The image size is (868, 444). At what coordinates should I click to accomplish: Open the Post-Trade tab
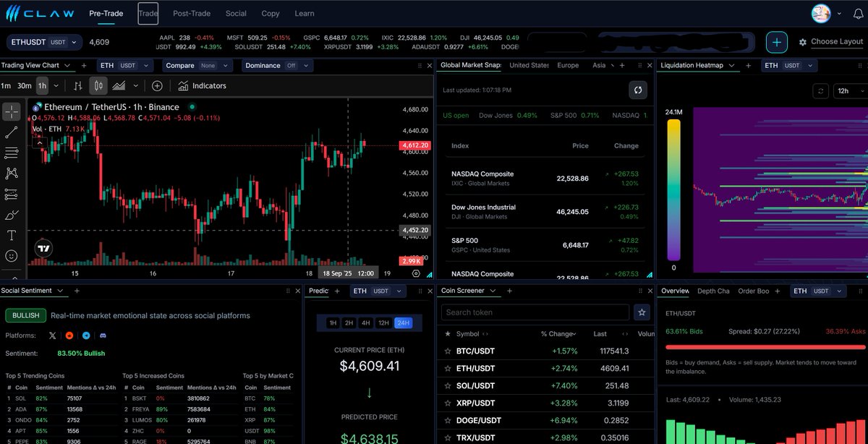[x=192, y=13]
